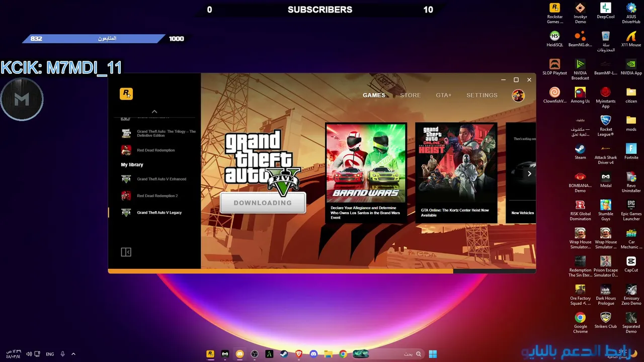Open the Strikers Club desktop icon
The width and height of the screenshot is (644, 362).
tap(606, 320)
